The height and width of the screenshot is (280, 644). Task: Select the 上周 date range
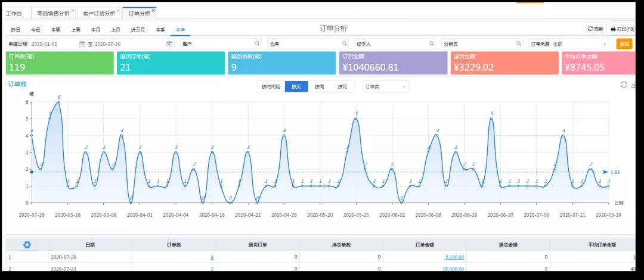76,30
